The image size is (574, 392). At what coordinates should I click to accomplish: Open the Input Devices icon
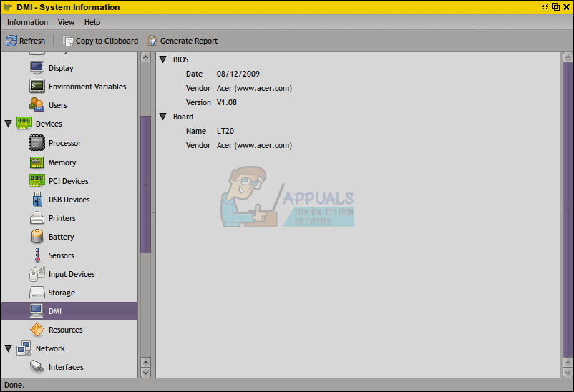point(37,274)
